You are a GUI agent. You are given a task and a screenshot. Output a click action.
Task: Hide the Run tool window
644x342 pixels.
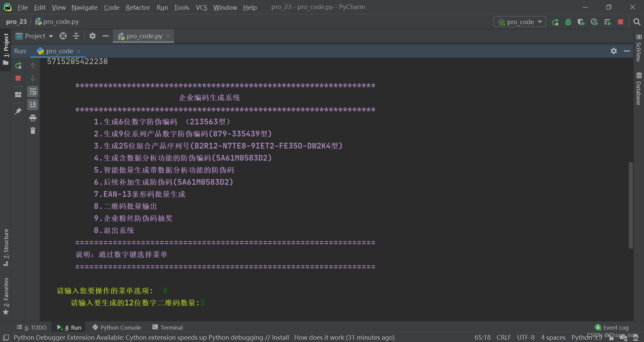tap(627, 51)
